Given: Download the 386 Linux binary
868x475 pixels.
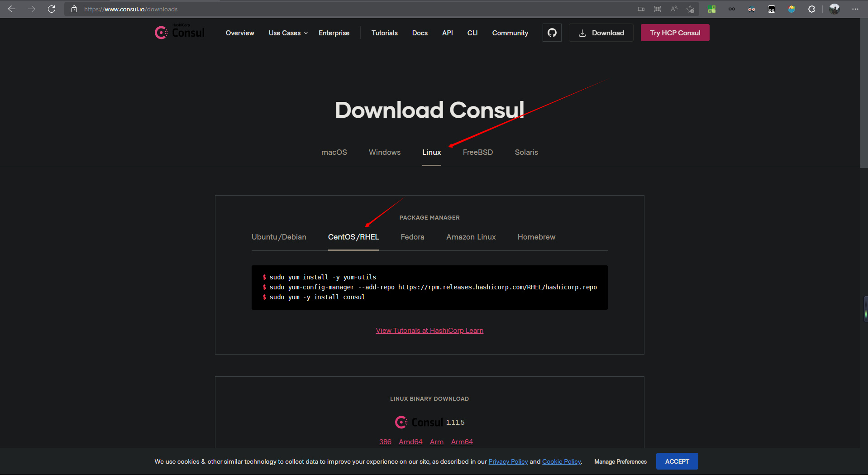Looking at the screenshot, I should pos(385,442).
